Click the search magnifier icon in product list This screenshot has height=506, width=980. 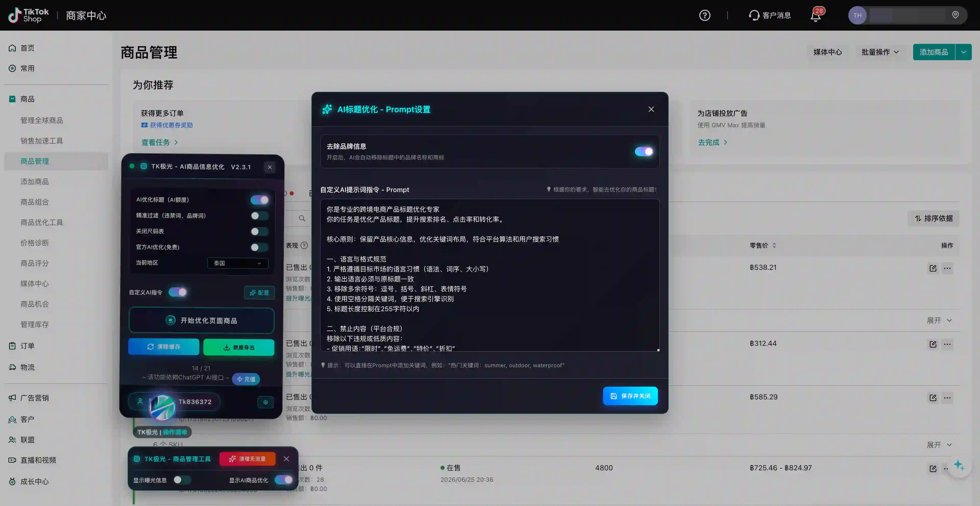(x=302, y=218)
